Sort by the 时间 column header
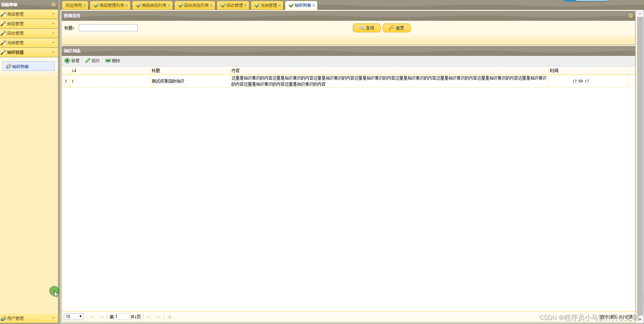Viewport: 644px width, 324px height. 589,71
